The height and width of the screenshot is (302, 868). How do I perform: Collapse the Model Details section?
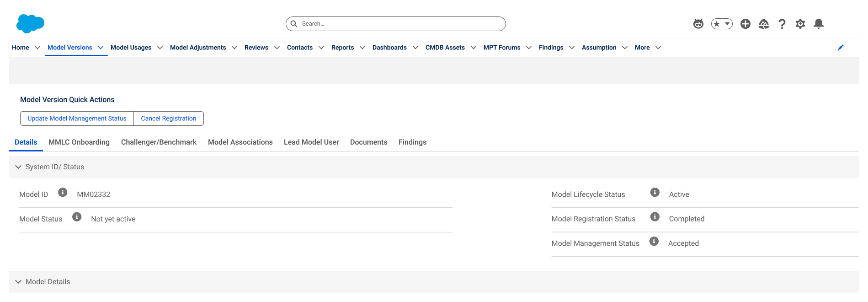[18, 282]
